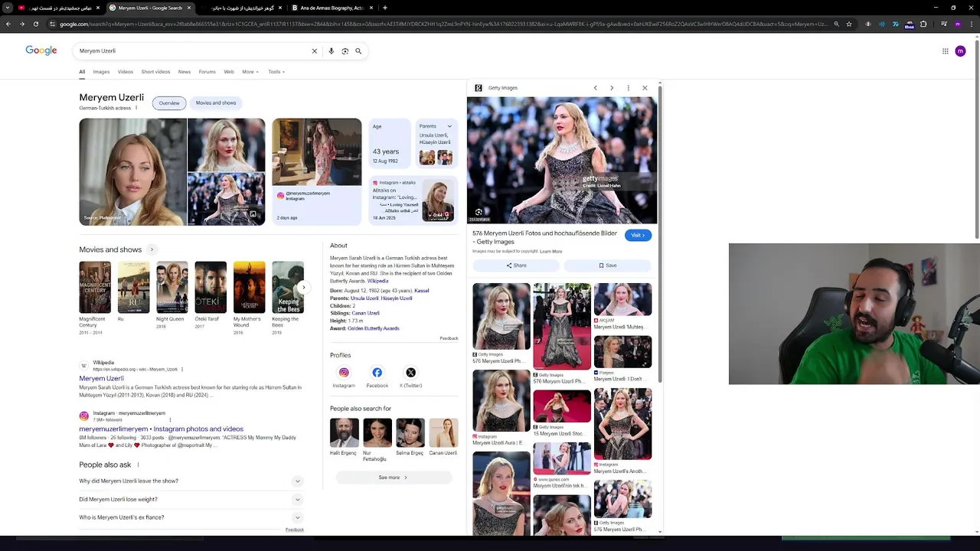Screen dimensions: 980x551
Task: Clear the Google search box text
Action: 314,51
